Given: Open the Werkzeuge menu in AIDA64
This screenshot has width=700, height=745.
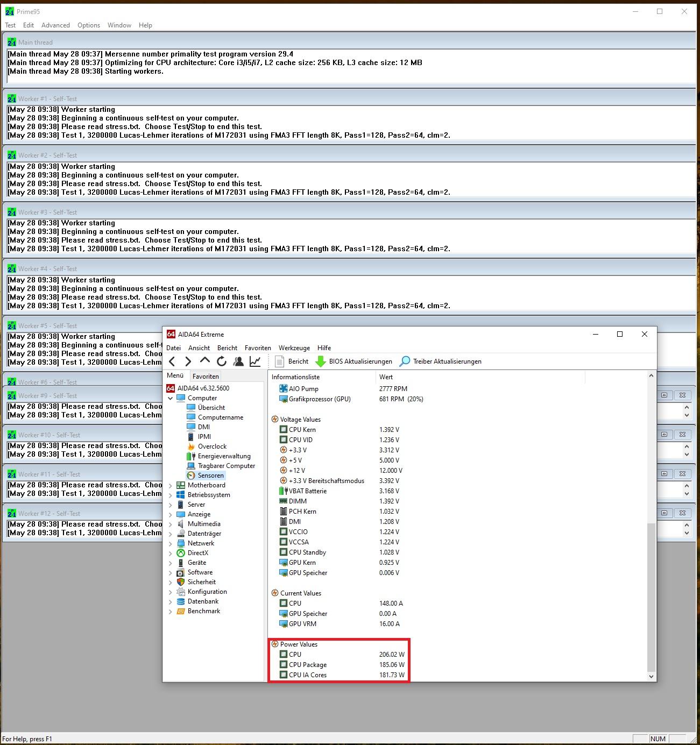Looking at the screenshot, I should [294, 348].
